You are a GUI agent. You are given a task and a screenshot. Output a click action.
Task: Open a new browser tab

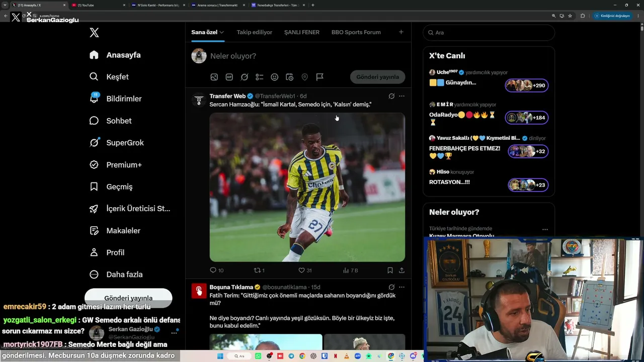313,5
